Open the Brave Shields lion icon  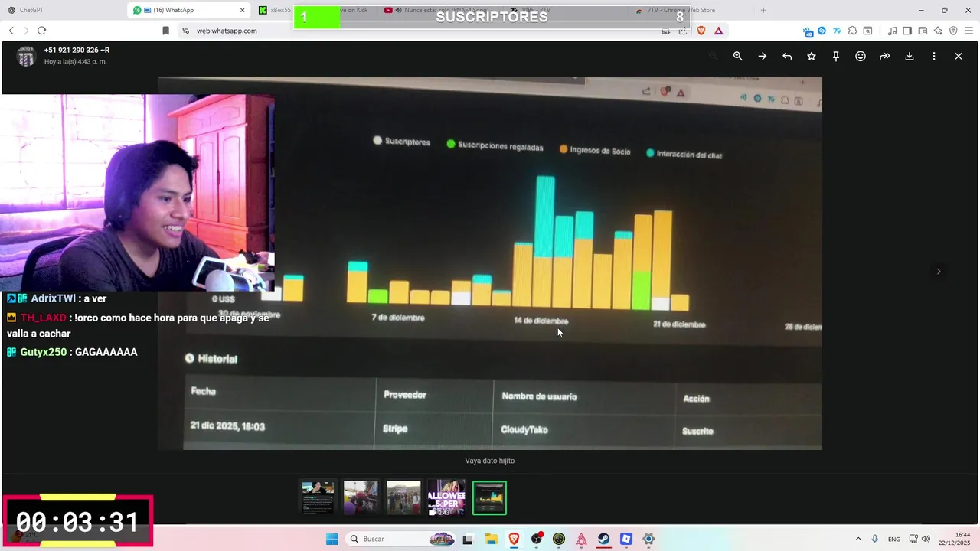701,31
